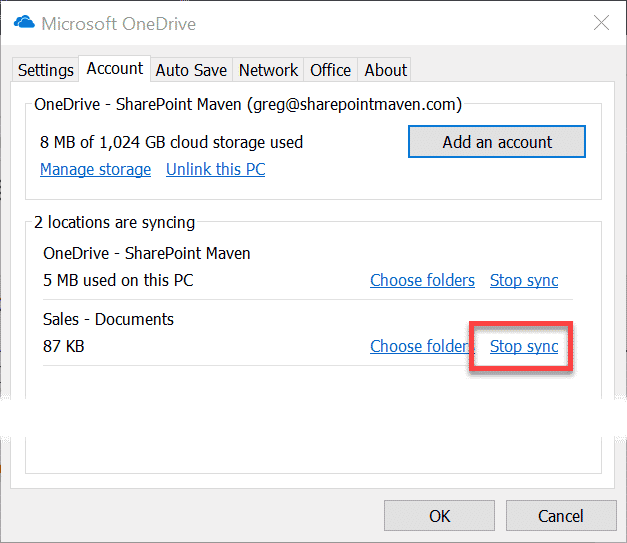Click the Cancel button
The height and width of the screenshot is (543, 627).
click(561, 516)
